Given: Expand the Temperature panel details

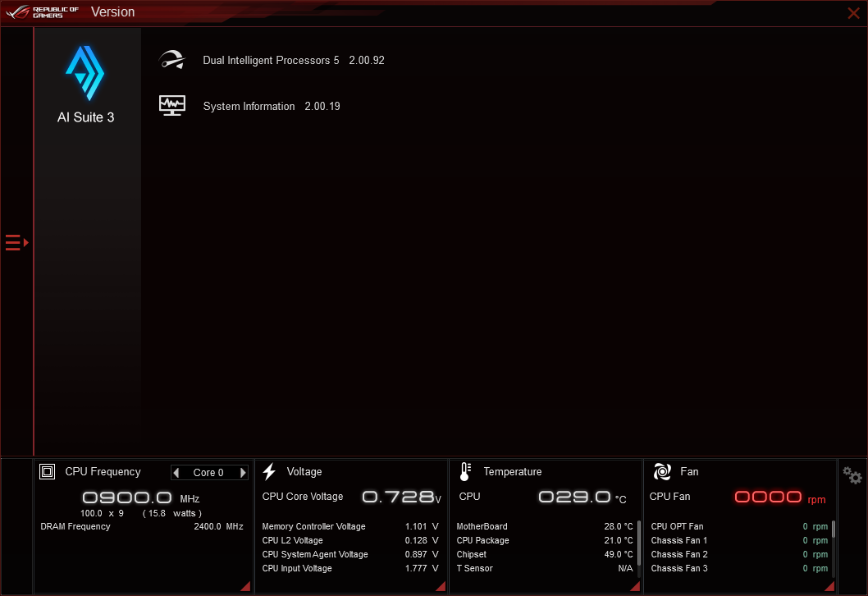Looking at the screenshot, I should (x=634, y=585).
